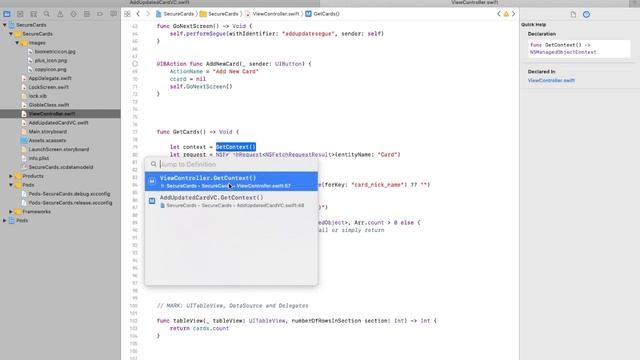Open AddUpdatedCardVC.swift in navigator

coord(58,123)
